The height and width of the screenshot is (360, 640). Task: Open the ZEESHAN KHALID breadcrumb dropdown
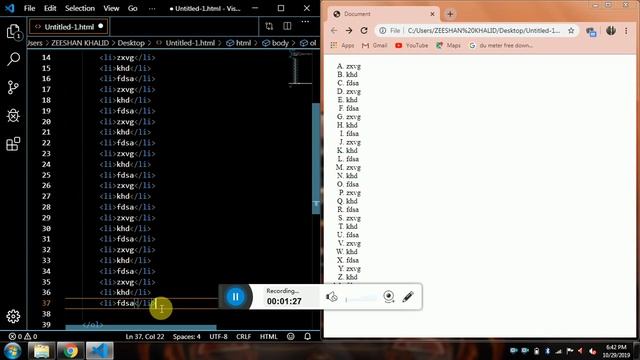(x=80, y=43)
